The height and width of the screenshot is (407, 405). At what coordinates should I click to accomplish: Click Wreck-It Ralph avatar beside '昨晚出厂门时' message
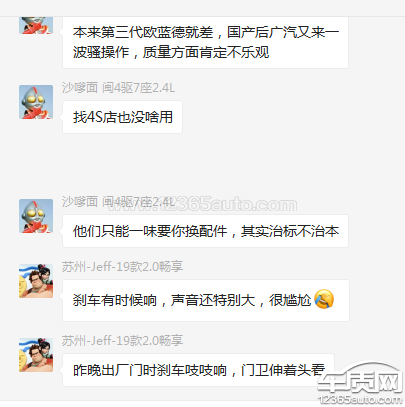(36, 355)
